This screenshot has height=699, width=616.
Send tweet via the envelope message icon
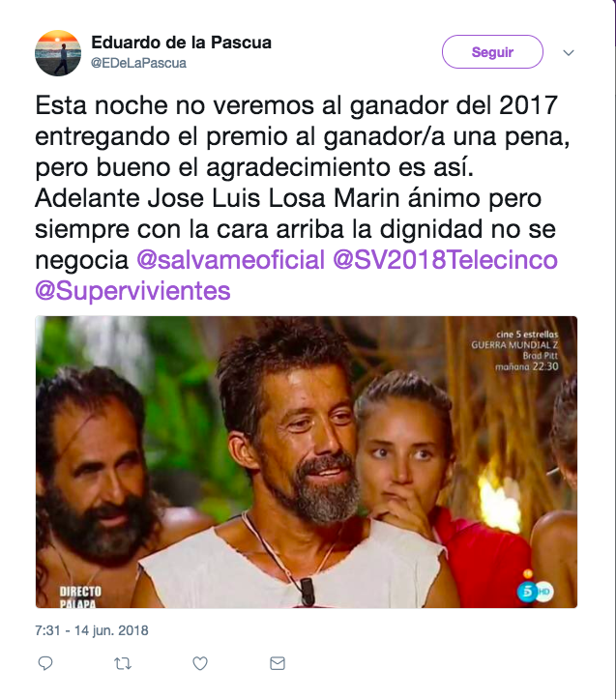pos(278,663)
